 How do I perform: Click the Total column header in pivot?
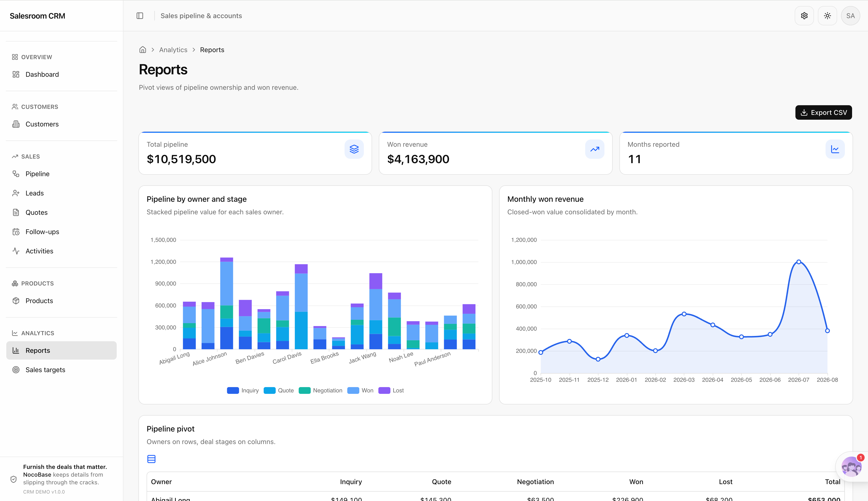pos(832,482)
